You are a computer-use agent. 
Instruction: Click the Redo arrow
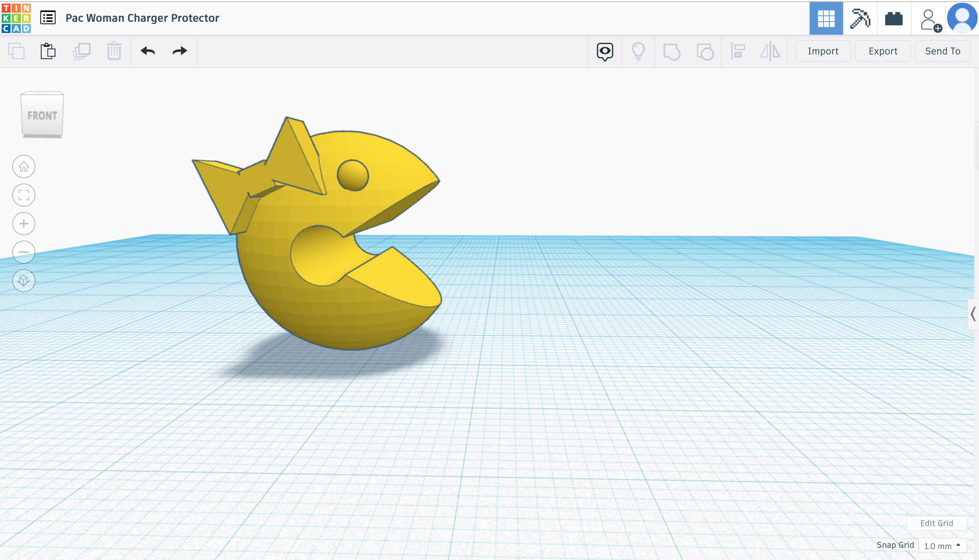pyautogui.click(x=179, y=51)
